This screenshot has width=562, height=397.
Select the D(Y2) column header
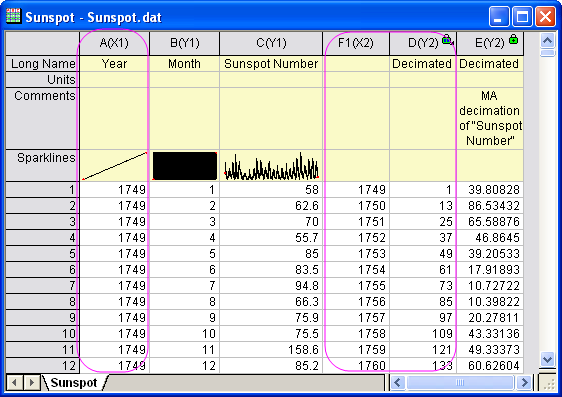[423, 43]
